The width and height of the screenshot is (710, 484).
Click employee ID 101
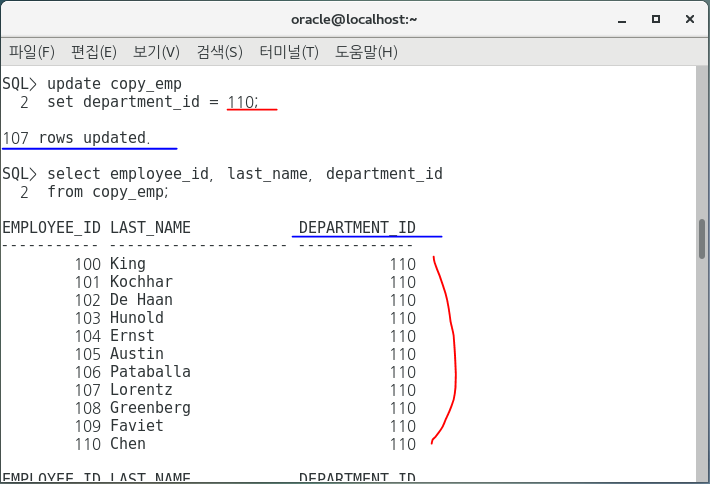87,282
